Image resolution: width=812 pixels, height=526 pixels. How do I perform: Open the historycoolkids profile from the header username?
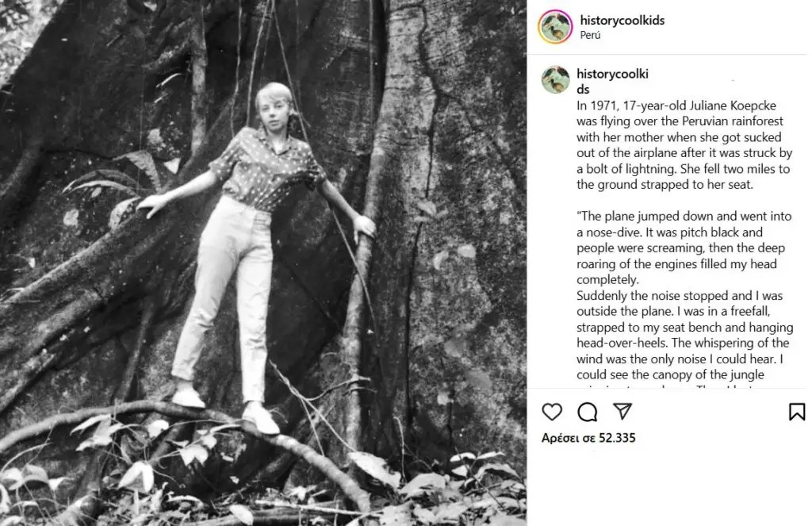point(622,21)
